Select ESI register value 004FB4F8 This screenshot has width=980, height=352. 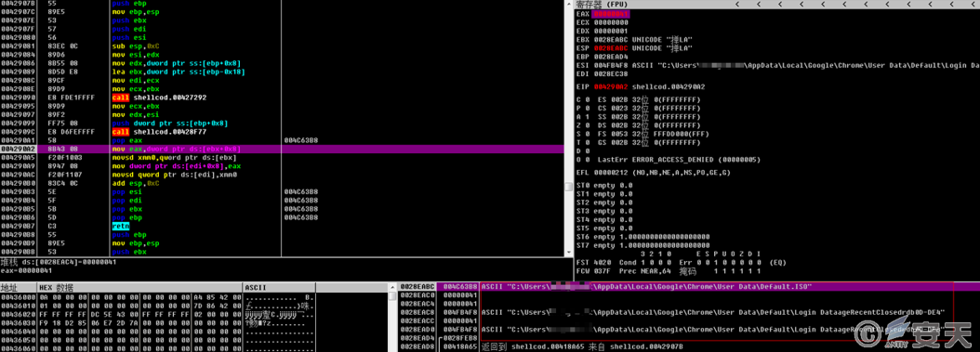(x=611, y=65)
